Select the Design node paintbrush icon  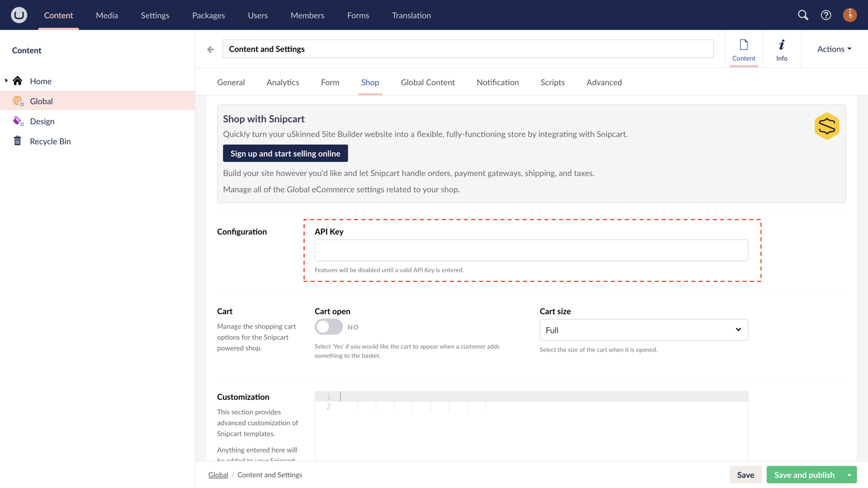tap(18, 121)
